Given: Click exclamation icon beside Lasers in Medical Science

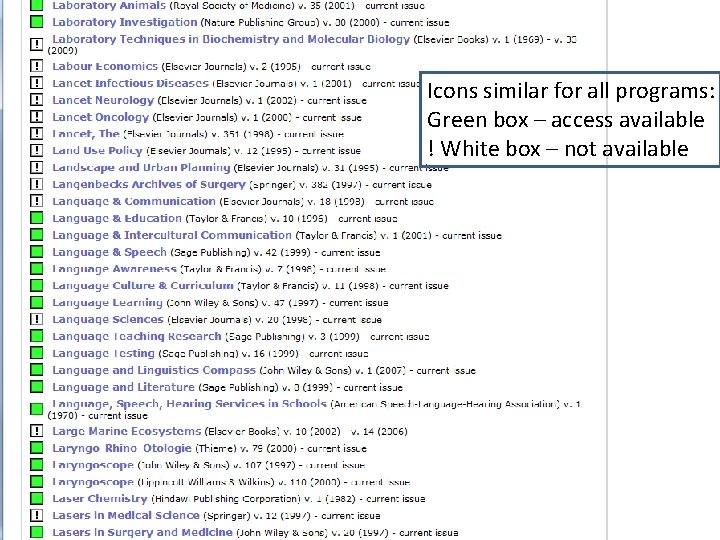Looking at the screenshot, I should (x=36, y=515).
